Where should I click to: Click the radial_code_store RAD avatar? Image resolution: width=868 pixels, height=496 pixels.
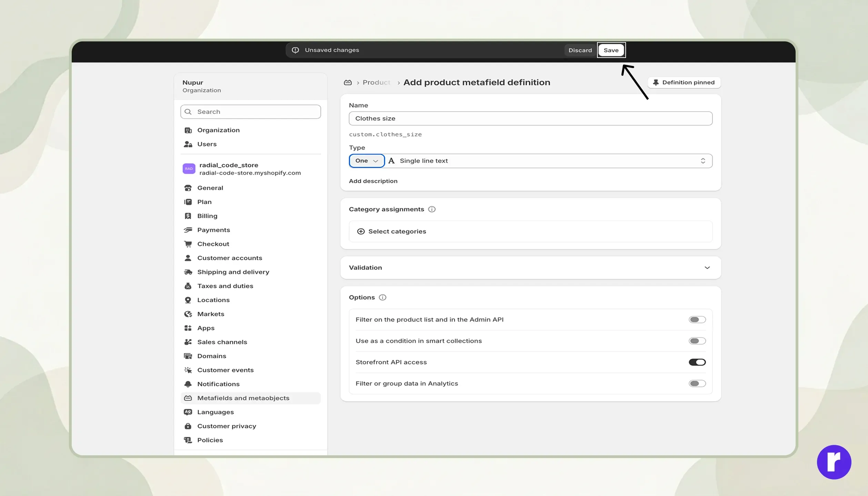coord(189,169)
